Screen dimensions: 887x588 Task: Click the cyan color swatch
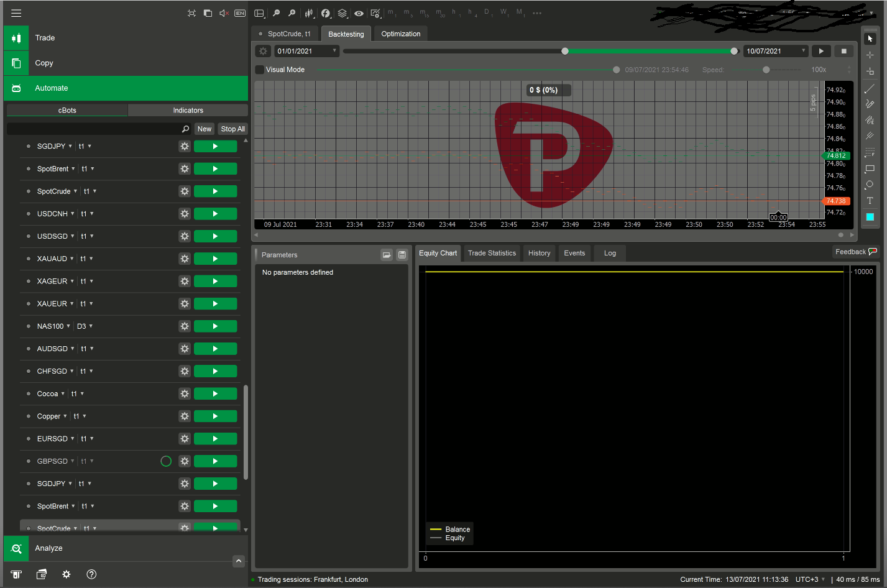pyautogui.click(x=870, y=217)
